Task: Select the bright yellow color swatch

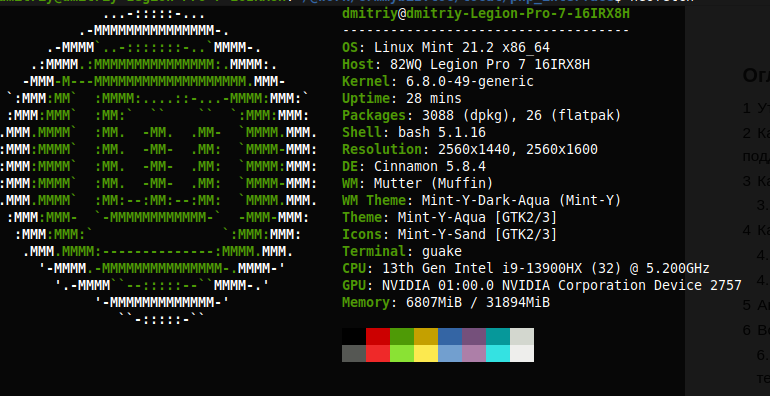Action: click(x=426, y=353)
